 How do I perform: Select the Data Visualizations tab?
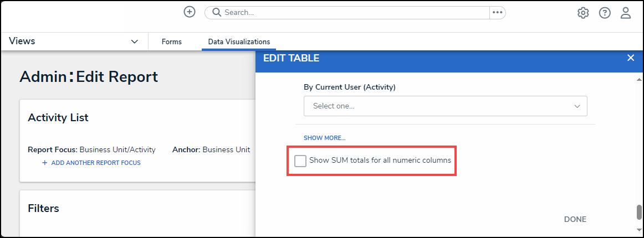(239, 42)
